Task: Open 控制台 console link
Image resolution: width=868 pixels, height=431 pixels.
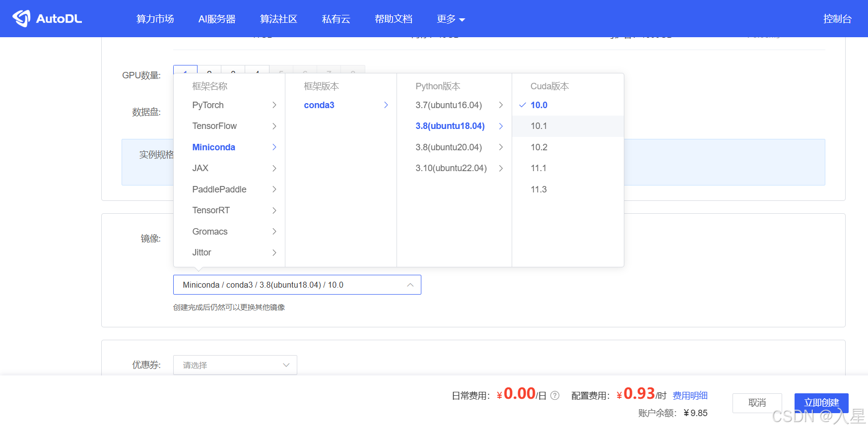Action: click(x=837, y=19)
